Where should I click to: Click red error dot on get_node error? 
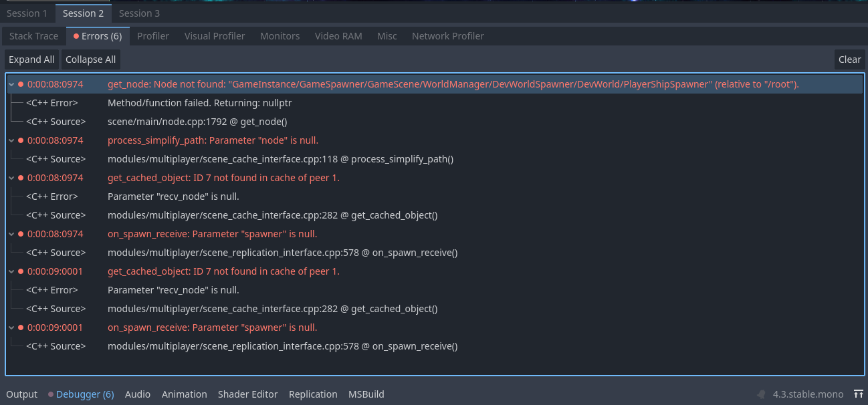click(21, 84)
